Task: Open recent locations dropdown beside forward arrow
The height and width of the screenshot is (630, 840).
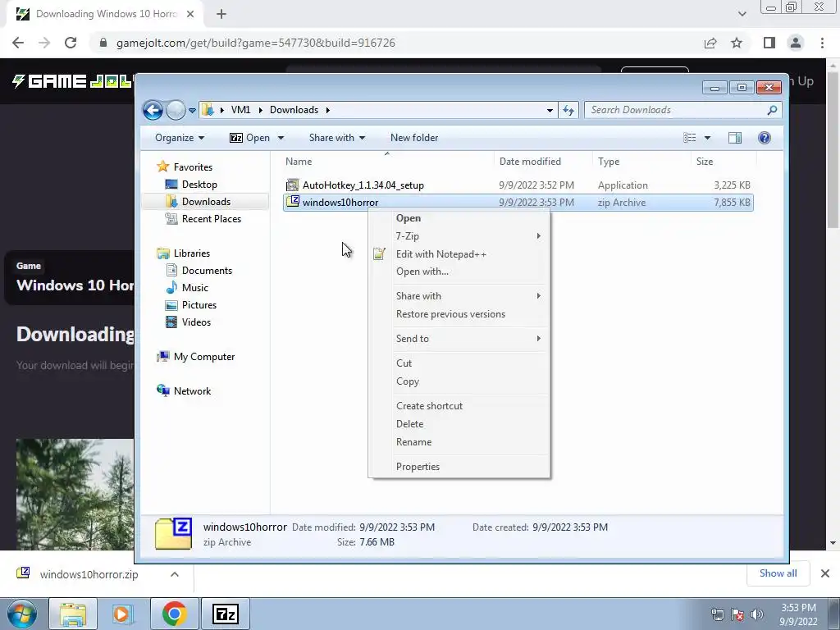Action: pyautogui.click(x=192, y=111)
